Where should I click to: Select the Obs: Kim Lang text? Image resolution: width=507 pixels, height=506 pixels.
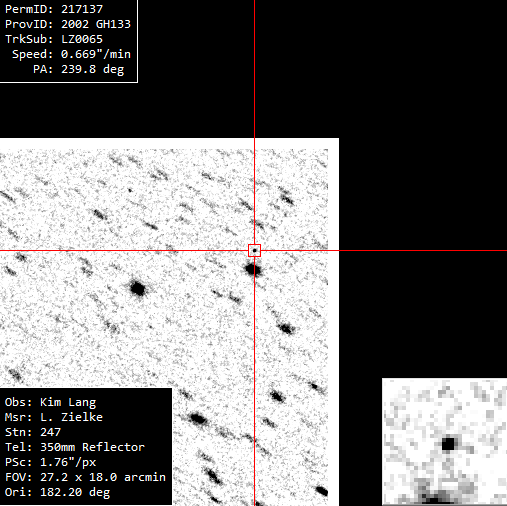50,402
